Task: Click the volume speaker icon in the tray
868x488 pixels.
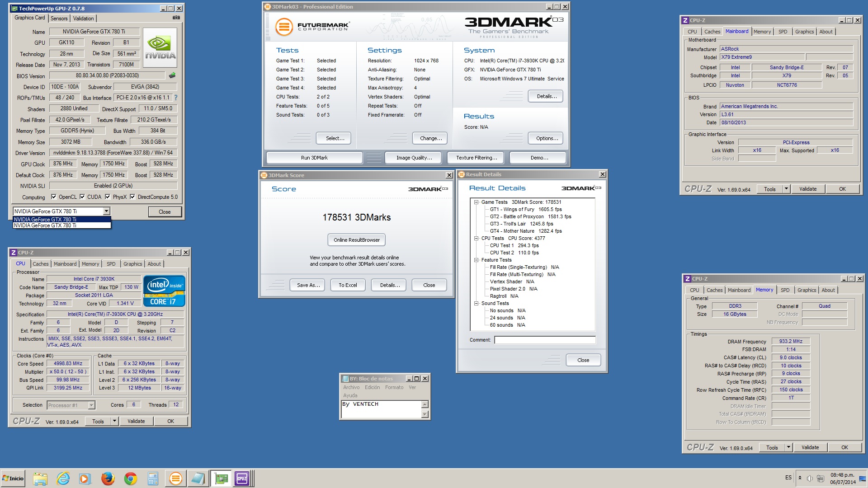Action: [x=810, y=479]
